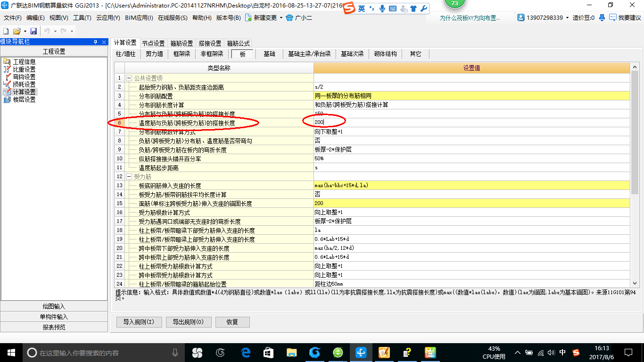
Task: Open the 报表预览 module button
Action: pos(54,327)
